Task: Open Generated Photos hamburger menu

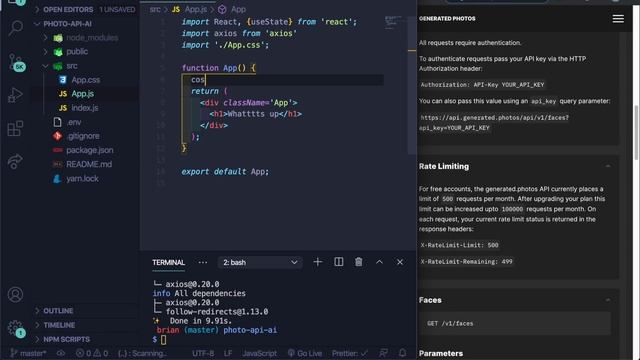Action: [x=618, y=19]
